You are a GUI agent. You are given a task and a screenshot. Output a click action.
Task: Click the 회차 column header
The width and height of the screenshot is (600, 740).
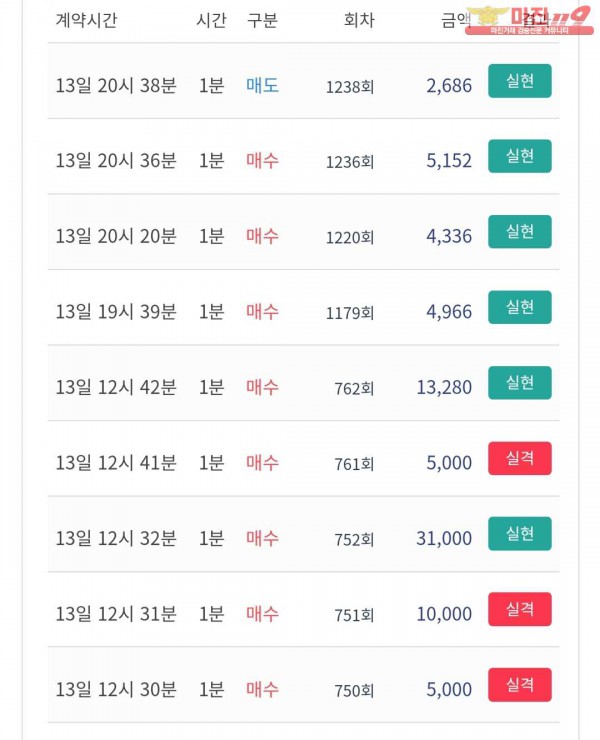tap(359, 20)
